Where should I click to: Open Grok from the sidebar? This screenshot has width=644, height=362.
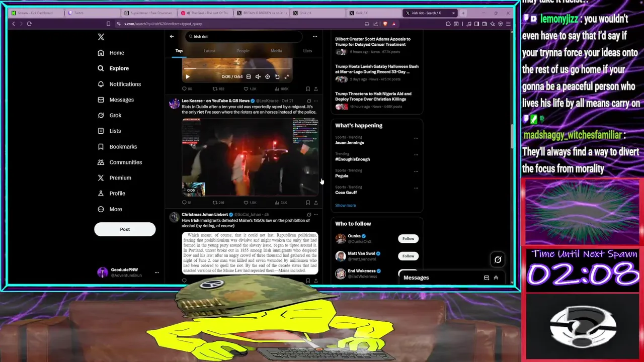pyautogui.click(x=110, y=115)
